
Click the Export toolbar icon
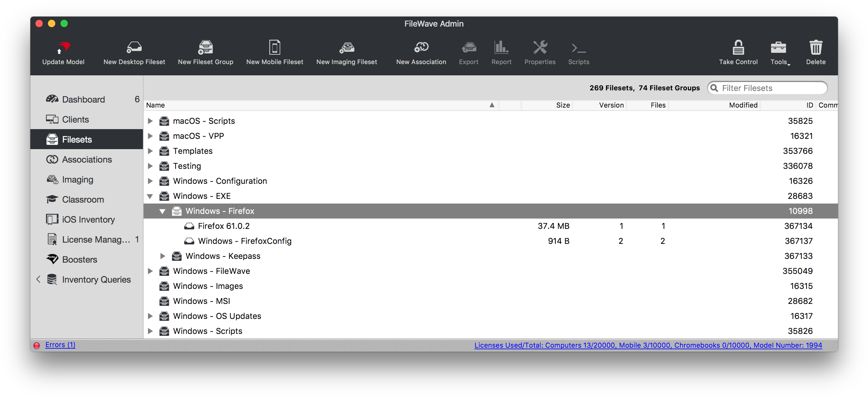[x=468, y=48]
